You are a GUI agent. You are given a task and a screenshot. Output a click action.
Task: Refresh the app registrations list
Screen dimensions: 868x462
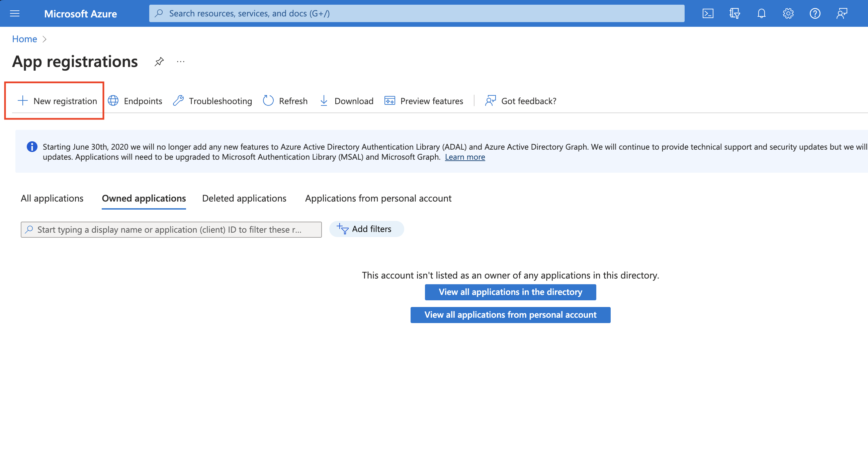(x=285, y=101)
